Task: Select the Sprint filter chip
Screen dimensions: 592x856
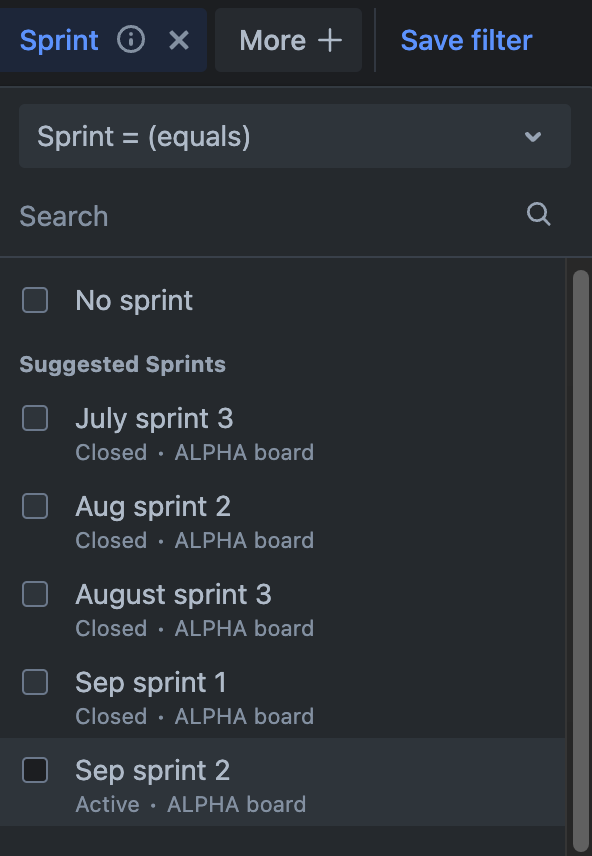Action: coord(60,40)
